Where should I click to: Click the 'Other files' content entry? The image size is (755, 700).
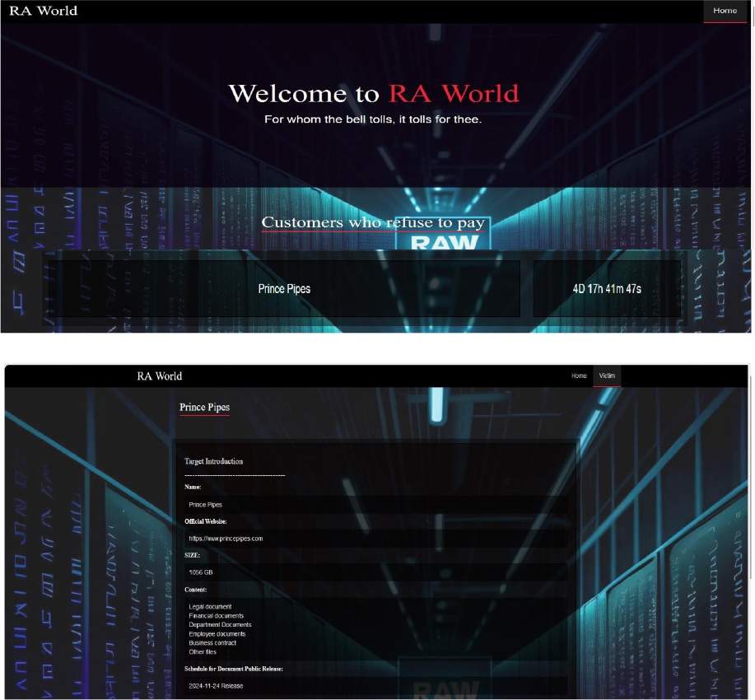(x=203, y=652)
